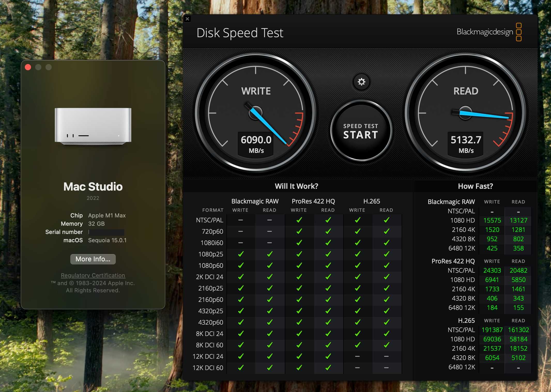Click the Apple M1 Max chip value
This screenshot has height=392, width=551.
pyautogui.click(x=107, y=215)
